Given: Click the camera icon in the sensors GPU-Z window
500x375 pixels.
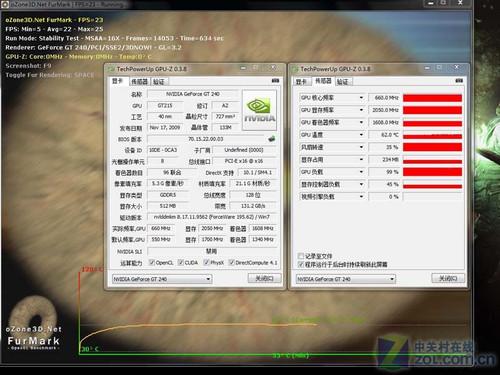Looking at the screenshot, I should click(x=459, y=81).
